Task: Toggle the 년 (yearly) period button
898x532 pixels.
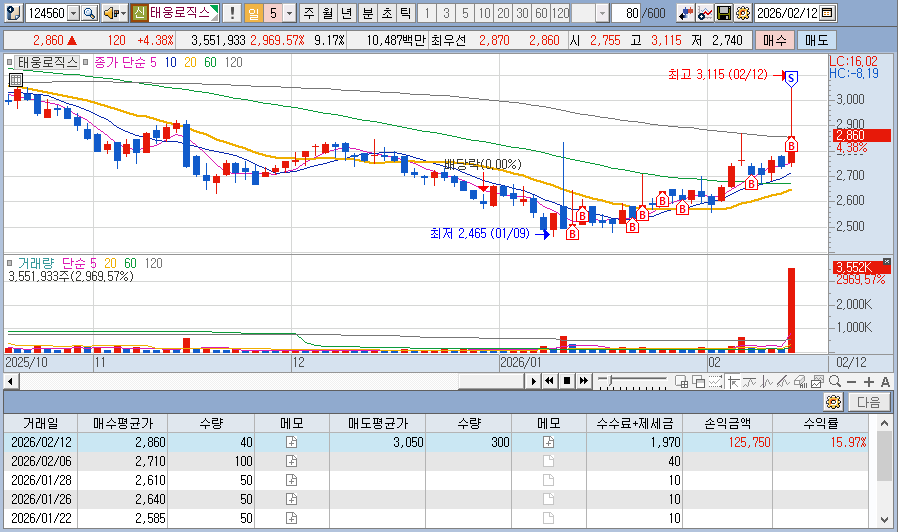Action: [x=346, y=13]
